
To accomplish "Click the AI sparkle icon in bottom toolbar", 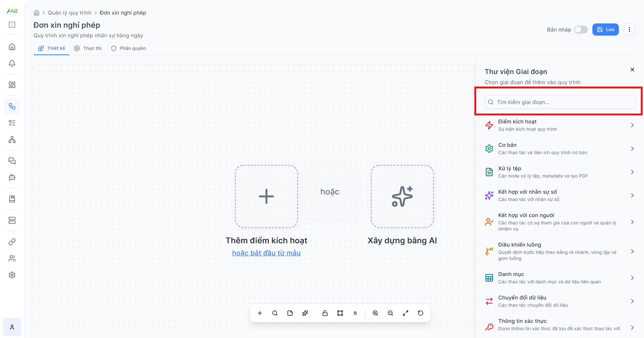I will point(305,313).
